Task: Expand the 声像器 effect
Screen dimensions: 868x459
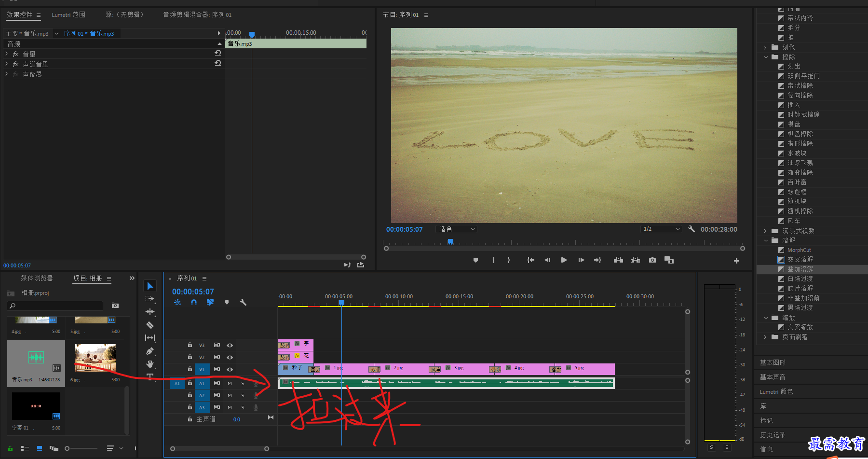Action: click(7, 74)
